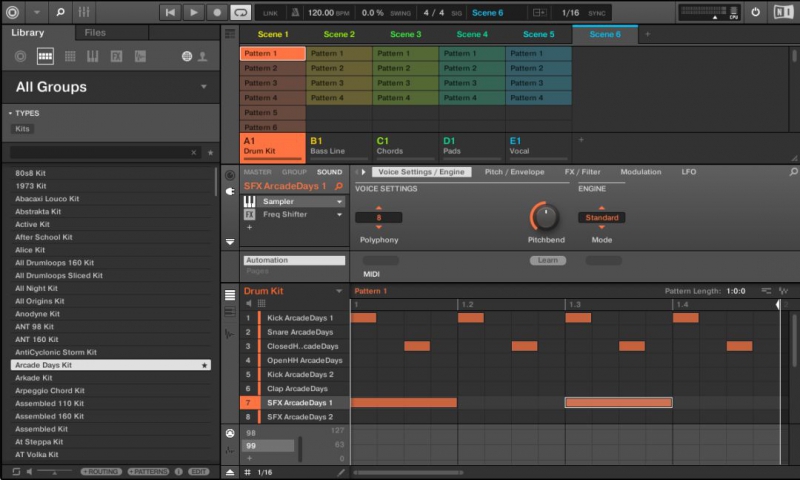Click the 0.0 % swing value
The width and height of the screenshot is (800, 480).
click(x=372, y=13)
